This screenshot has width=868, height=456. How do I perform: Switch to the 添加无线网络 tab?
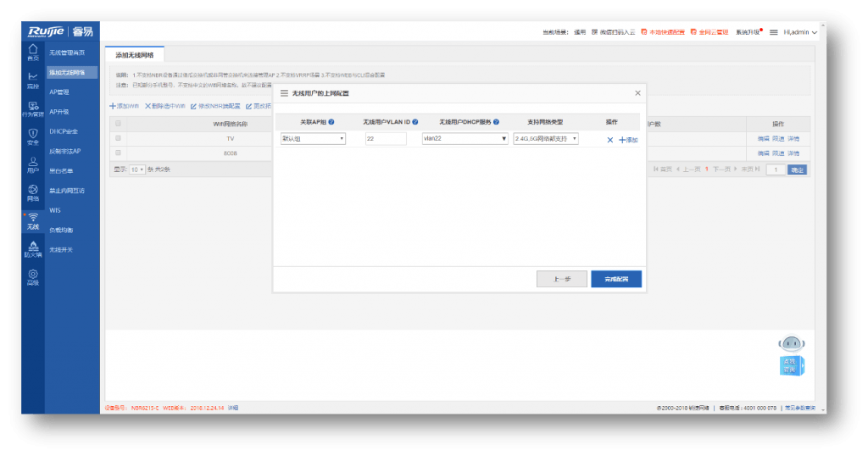pyautogui.click(x=135, y=53)
